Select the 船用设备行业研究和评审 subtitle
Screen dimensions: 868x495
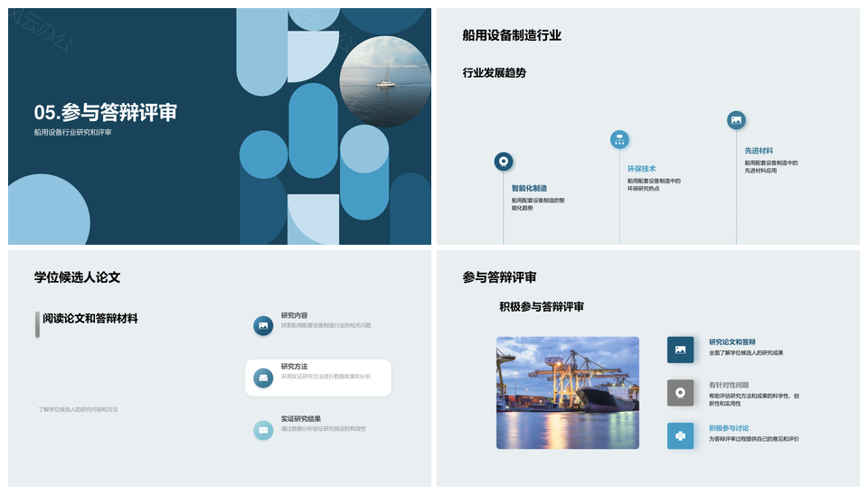point(73,133)
